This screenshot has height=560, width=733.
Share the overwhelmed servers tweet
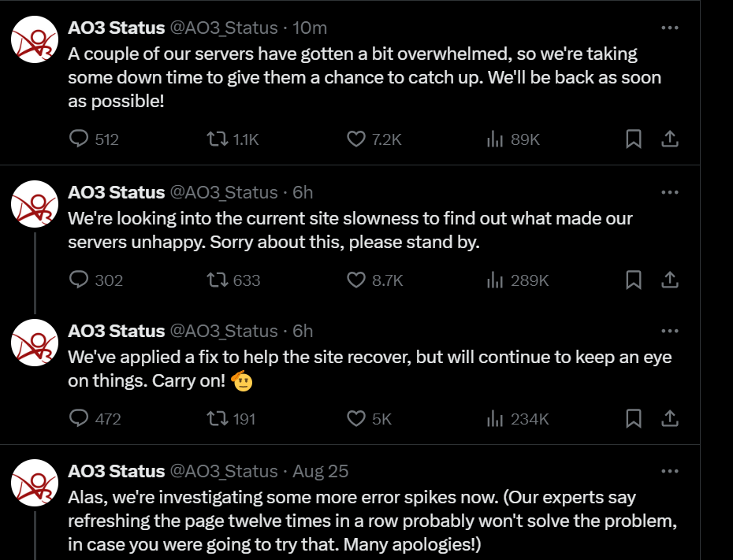(669, 139)
